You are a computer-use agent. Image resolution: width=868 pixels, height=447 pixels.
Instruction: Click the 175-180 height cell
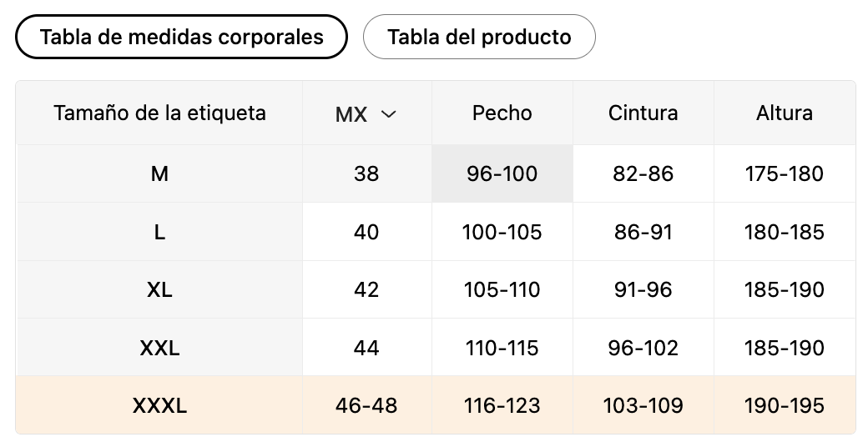click(x=785, y=173)
